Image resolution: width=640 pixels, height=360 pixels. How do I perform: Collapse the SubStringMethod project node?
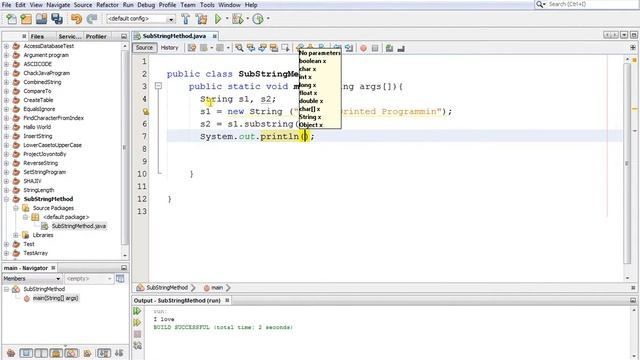pos(6,199)
